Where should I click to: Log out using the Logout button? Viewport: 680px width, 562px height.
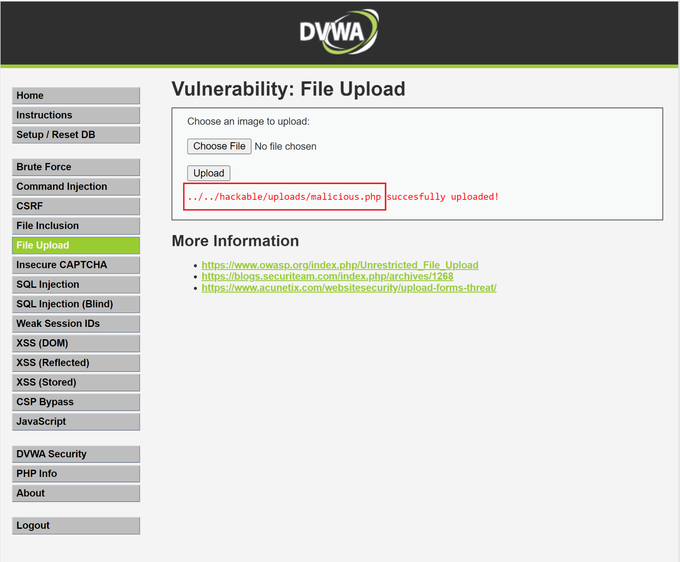(x=76, y=526)
